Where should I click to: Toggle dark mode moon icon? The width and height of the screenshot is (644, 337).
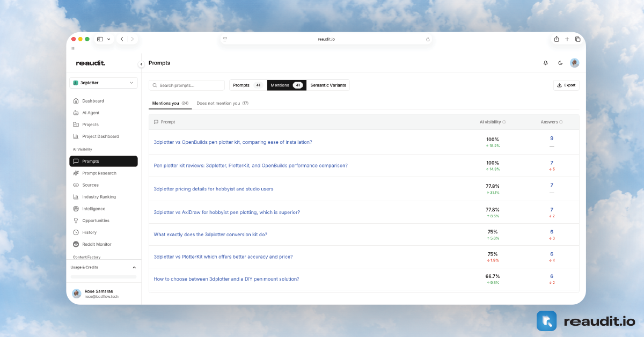click(560, 63)
